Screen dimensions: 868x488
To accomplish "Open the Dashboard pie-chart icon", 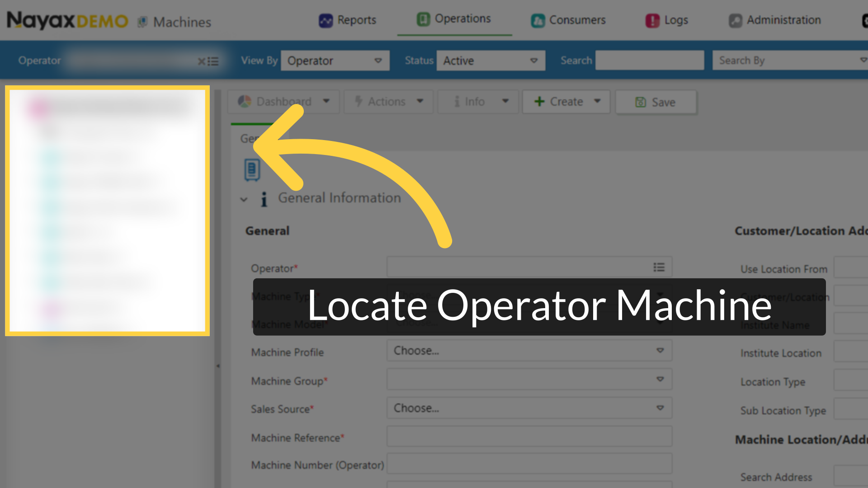I will pos(245,101).
